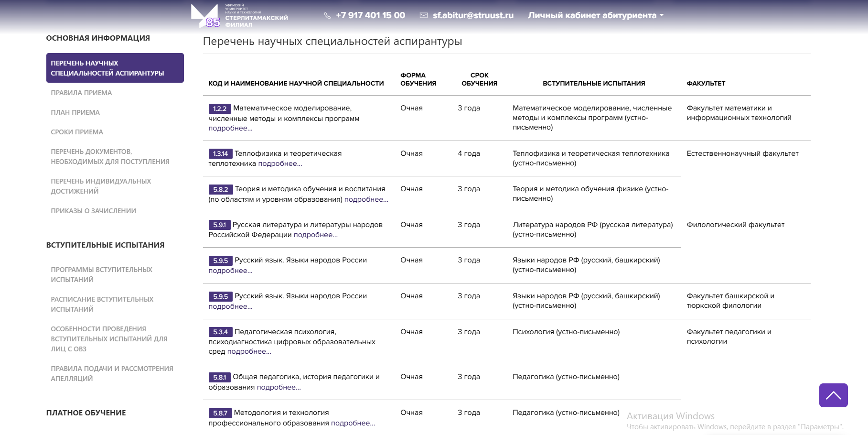Click the 5.8.2 specialty code badge
Viewport: 868px width, 435px height.
tap(220, 189)
